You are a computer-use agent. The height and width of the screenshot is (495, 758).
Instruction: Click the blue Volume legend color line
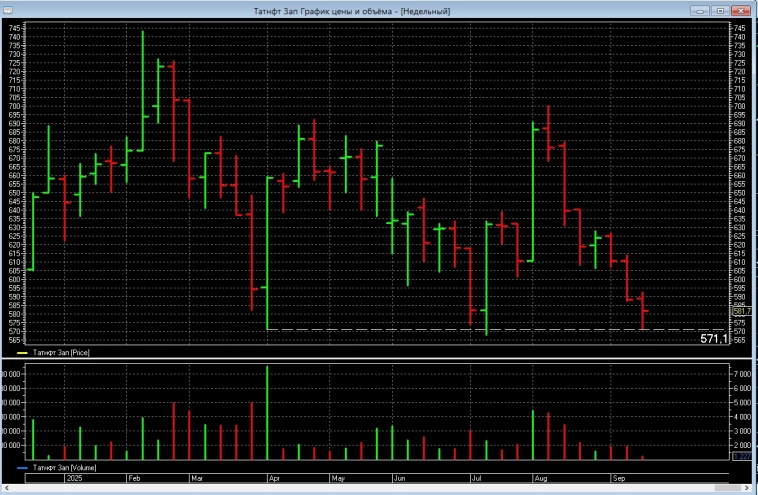(x=24, y=467)
